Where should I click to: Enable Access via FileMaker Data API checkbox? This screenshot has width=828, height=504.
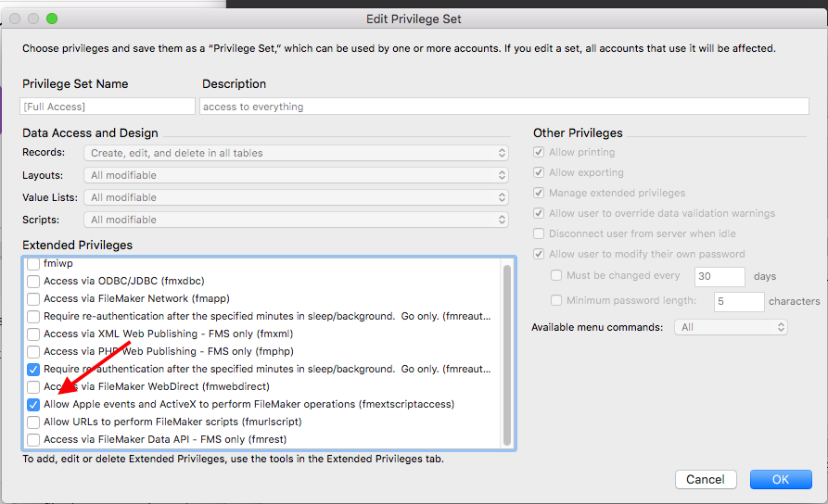33,440
